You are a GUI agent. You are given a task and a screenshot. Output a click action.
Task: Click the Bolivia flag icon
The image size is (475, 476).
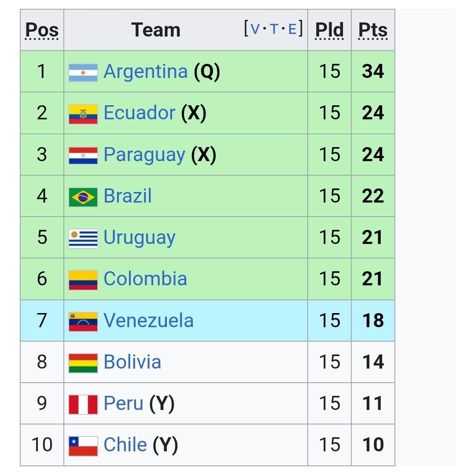coord(83,363)
